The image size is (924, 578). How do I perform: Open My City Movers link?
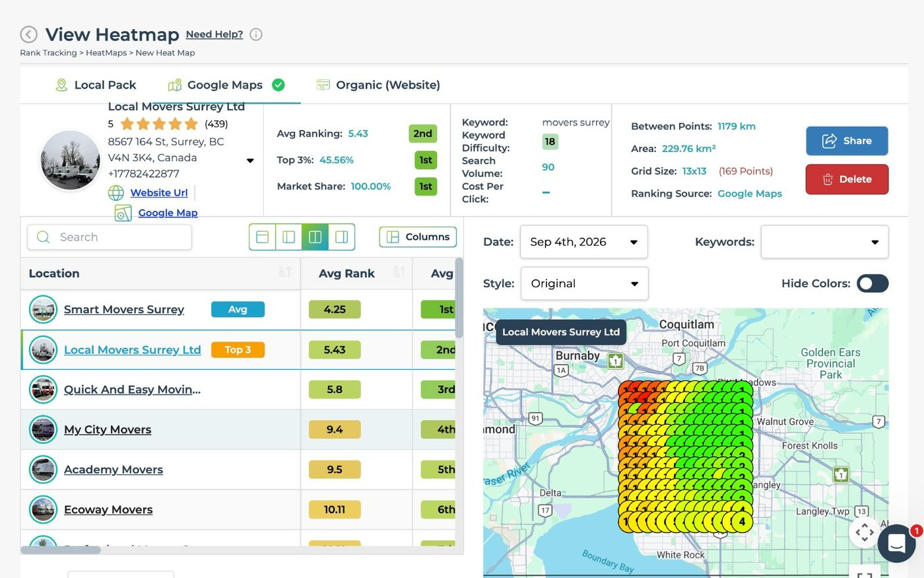click(108, 429)
